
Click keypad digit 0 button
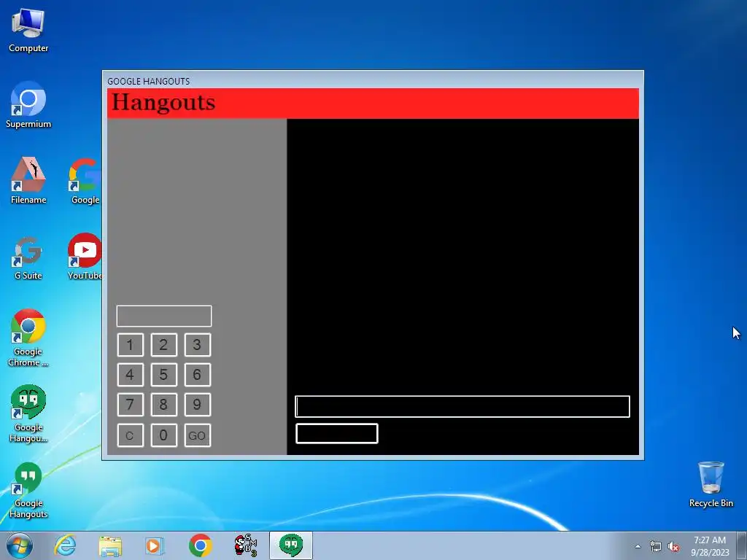[164, 435]
